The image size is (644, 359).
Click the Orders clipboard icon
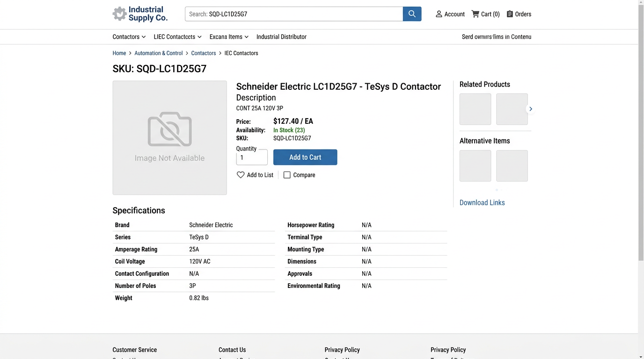pyautogui.click(x=510, y=14)
